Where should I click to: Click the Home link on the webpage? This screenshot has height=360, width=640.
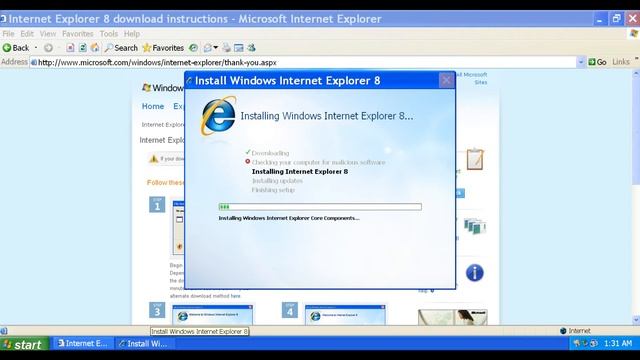[153, 106]
